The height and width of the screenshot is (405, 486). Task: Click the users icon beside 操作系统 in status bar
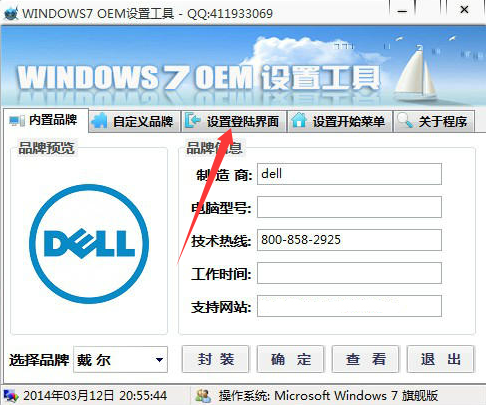point(203,396)
